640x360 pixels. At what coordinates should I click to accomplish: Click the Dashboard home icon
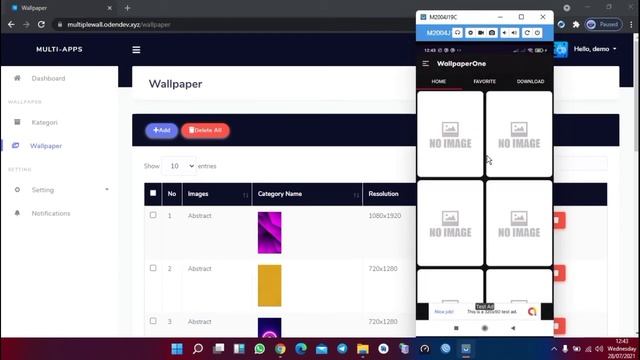coord(17,78)
